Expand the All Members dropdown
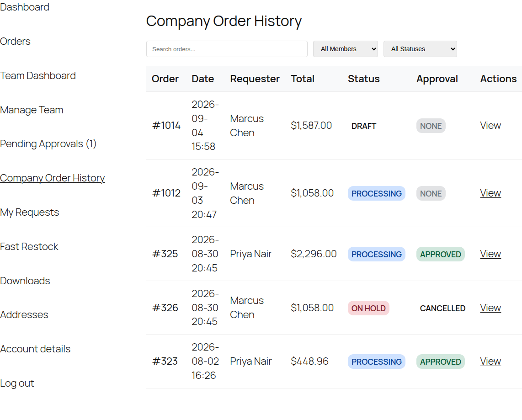 click(x=345, y=49)
